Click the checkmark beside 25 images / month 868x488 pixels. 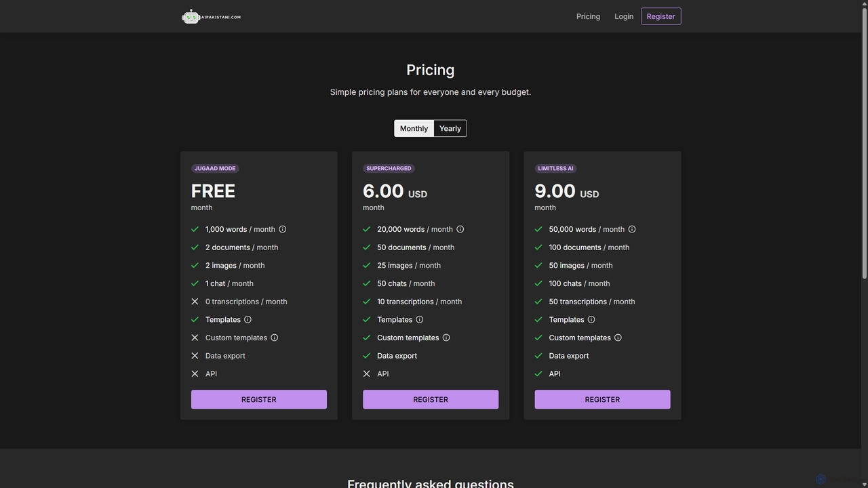(367, 265)
